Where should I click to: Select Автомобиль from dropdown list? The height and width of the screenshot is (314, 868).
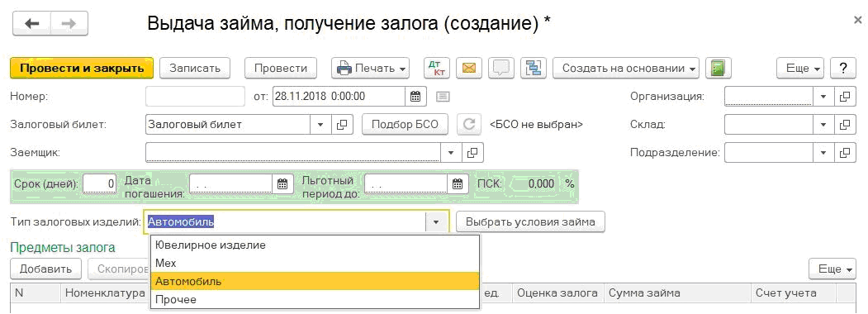[315, 281]
